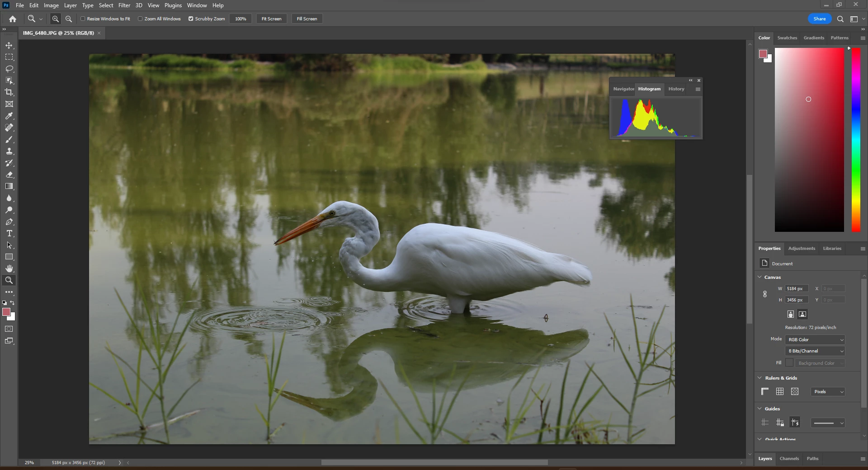Toggle the grid display in Properties
This screenshot has height=470, width=868.
tap(780, 391)
